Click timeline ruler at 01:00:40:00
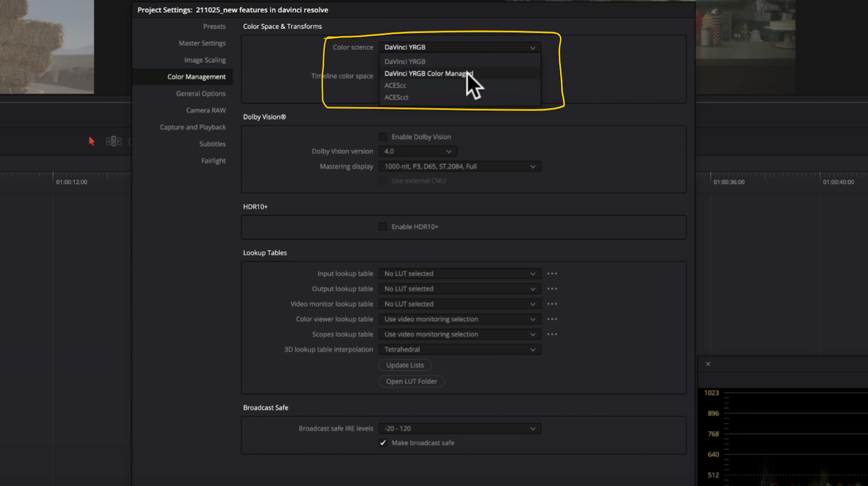The image size is (868, 486). pos(838,182)
